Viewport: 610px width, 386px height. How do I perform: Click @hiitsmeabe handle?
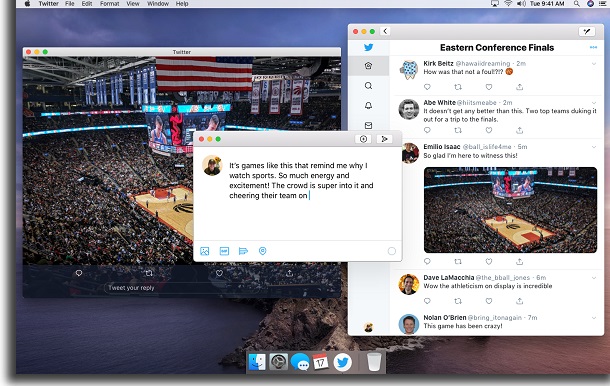477,103
